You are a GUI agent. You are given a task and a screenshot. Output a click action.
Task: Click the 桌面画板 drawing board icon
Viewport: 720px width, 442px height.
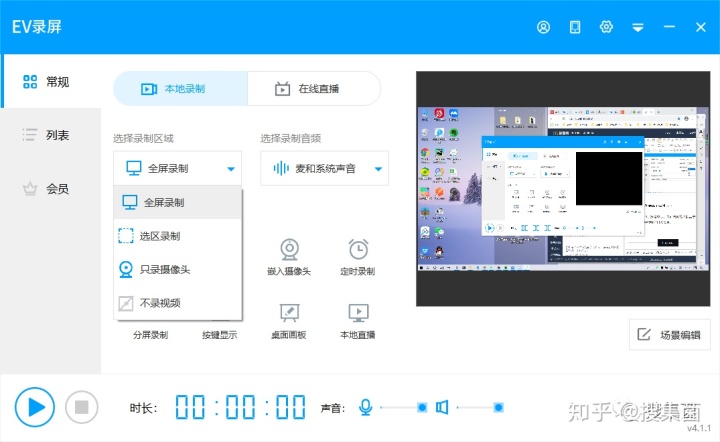pyautogui.click(x=289, y=313)
